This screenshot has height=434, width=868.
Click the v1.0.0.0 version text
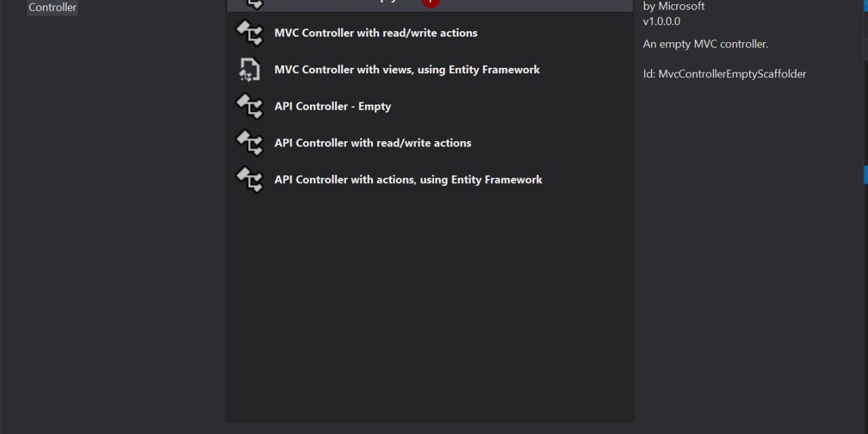661,21
